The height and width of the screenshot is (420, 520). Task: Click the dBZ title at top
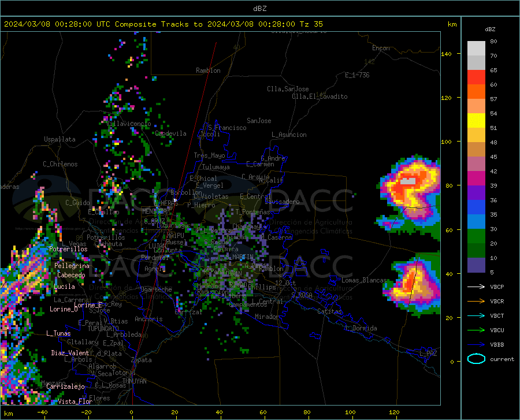coord(259,9)
